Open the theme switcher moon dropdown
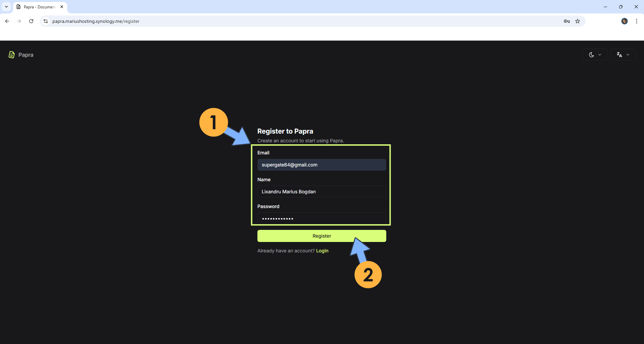 point(595,55)
